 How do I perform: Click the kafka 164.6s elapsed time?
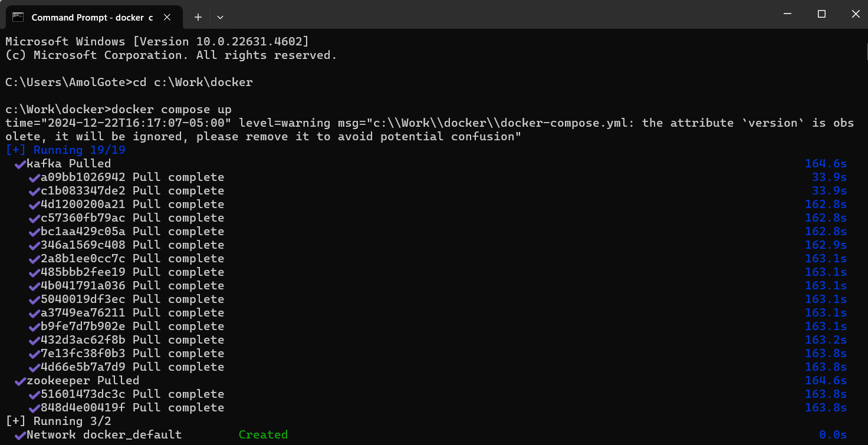pos(826,164)
